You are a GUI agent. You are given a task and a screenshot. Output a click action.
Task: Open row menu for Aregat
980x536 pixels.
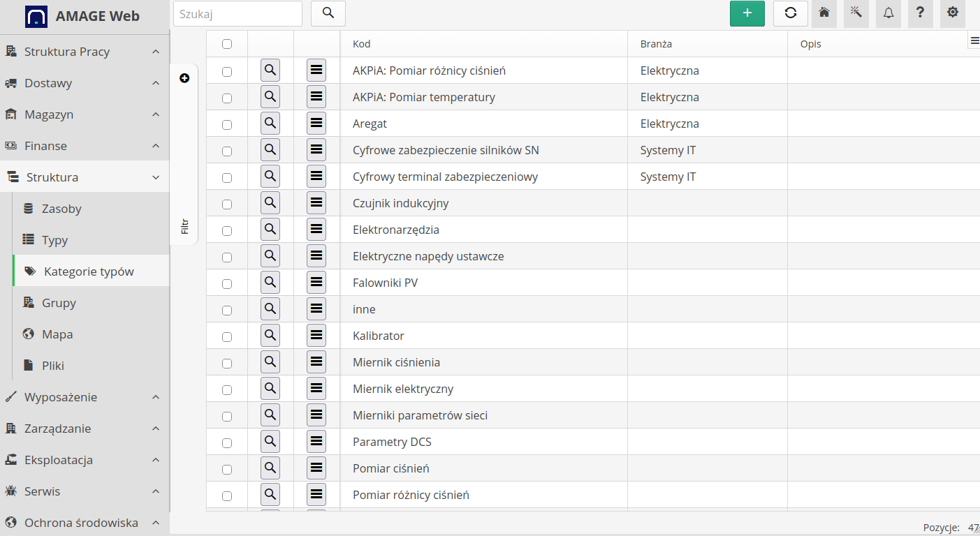(316, 123)
